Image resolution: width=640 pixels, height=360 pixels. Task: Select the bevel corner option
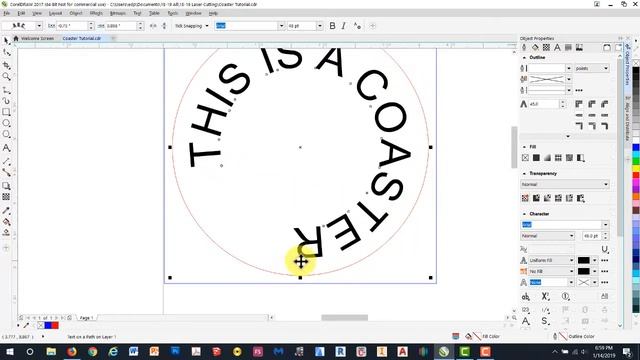[604, 104]
